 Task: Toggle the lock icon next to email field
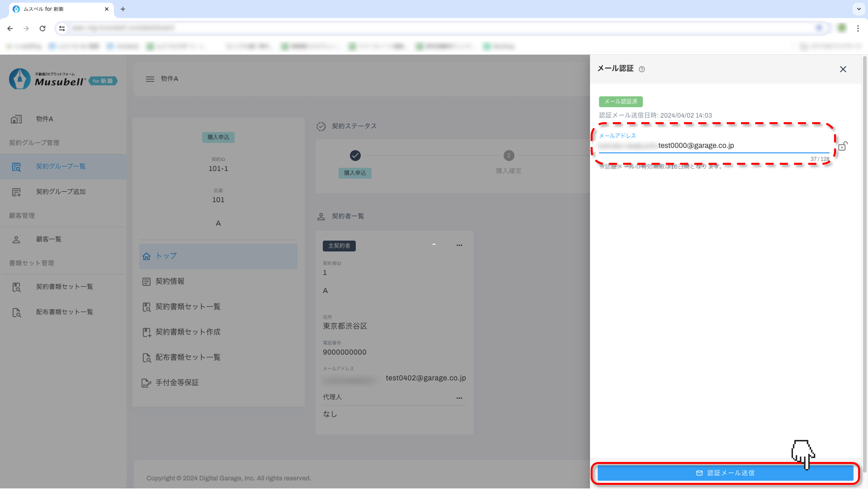tap(842, 146)
